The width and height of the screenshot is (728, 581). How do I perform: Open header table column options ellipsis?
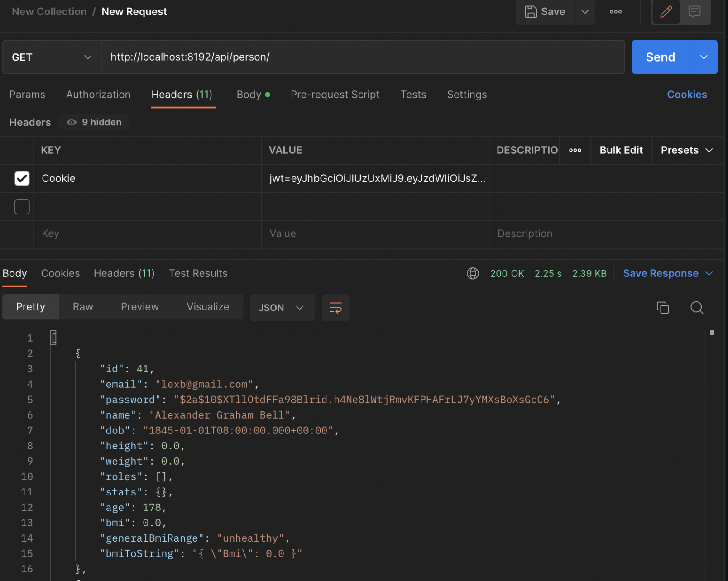pos(575,150)
